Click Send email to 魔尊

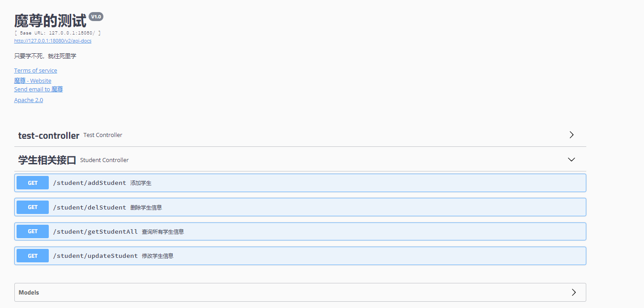[38, 89]
